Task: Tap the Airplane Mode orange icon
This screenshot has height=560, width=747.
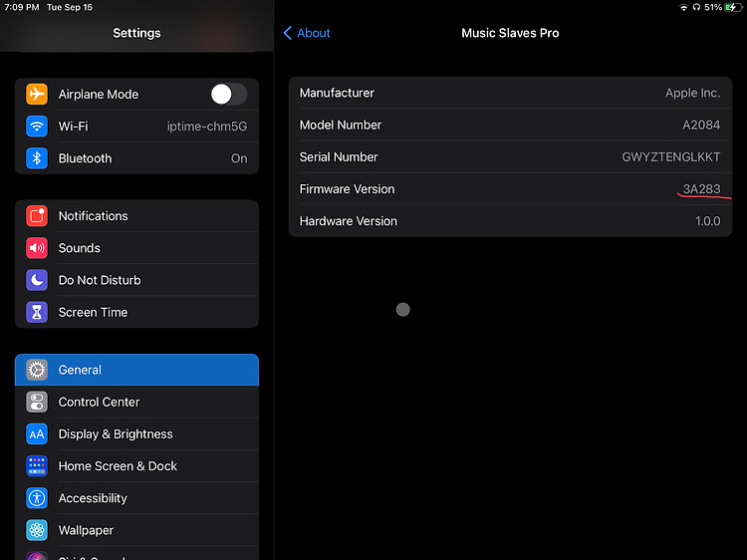Action: [x=37, y=94]
